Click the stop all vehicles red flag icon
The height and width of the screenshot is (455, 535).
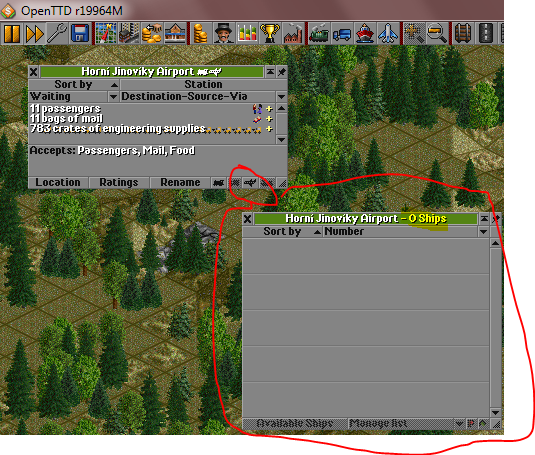472,424
